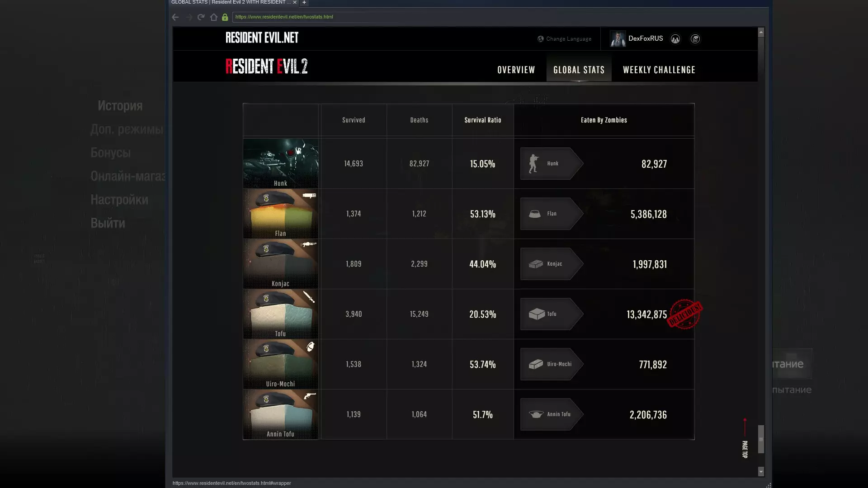Open the ambassador icon beside DexFoxRUS
Viewport: 868px width, 488px height.
(x=675, y=39)
